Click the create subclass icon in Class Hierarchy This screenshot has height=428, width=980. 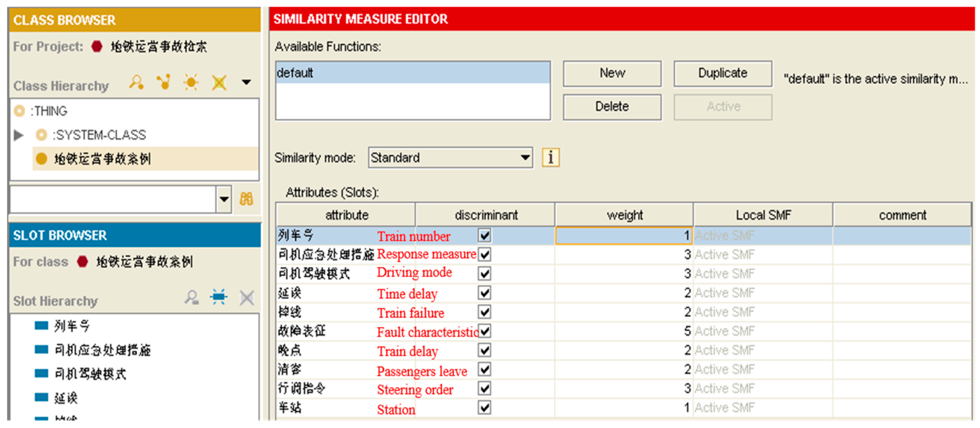pyautogui.click(x=163, y=82)
